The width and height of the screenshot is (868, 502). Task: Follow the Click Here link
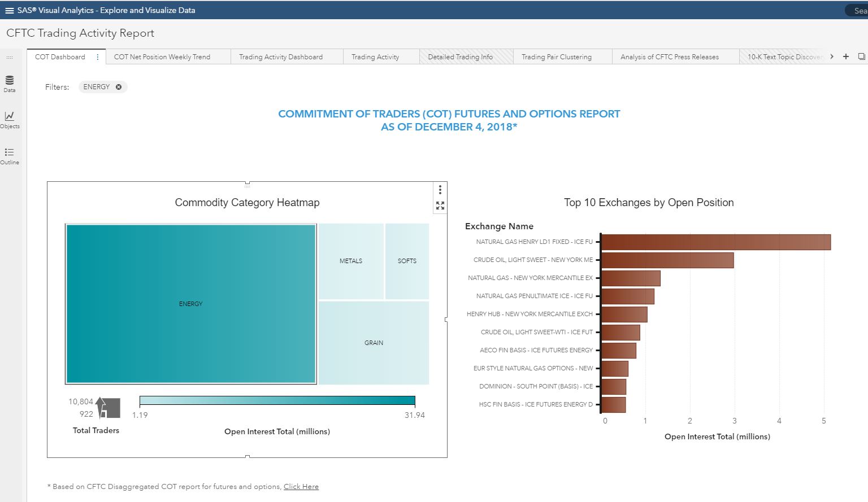301,487
